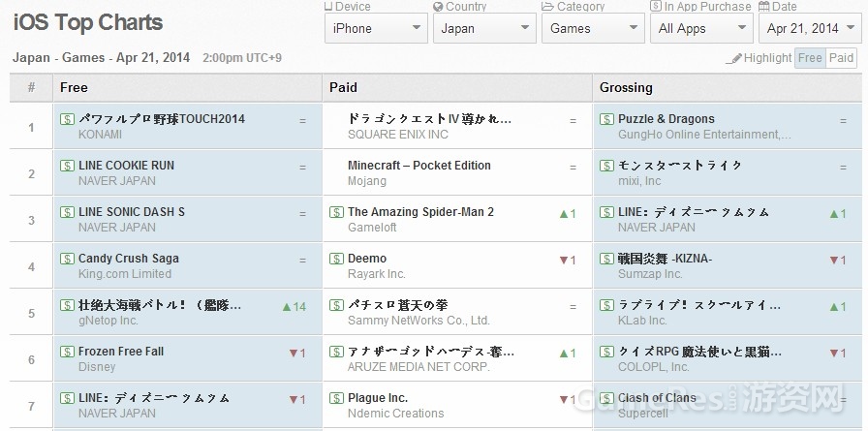This screenshot has height=431, width=868.
Task: Click in-app purchase icon beside ARUZE MEDIA NET game
Action: (x=336, y=352)
